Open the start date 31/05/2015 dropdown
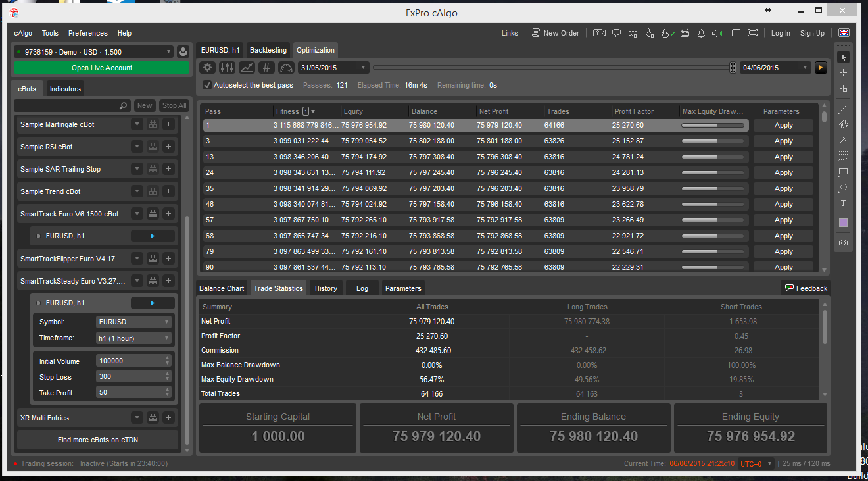The image size is (868, 481). coord(333,67)
